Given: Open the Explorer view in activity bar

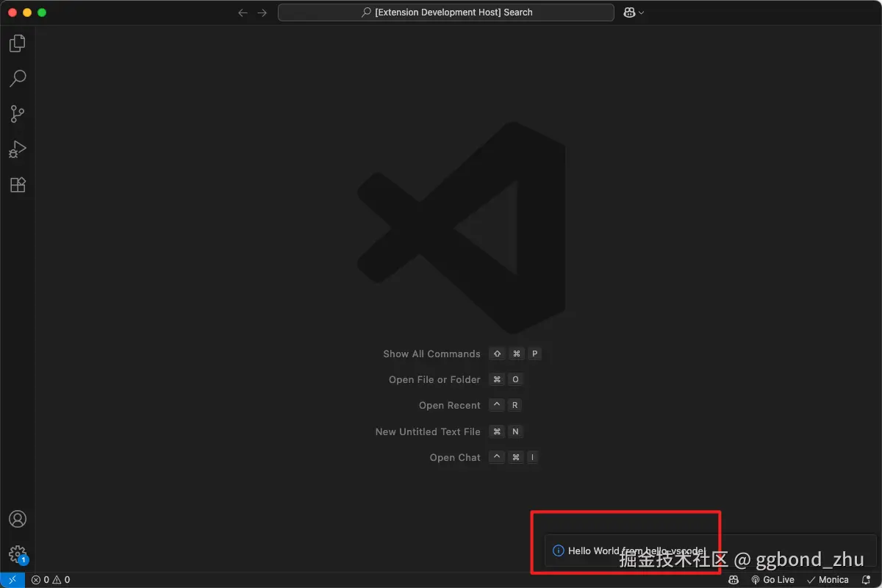Looking at the screenshot, I should point(18,43).
